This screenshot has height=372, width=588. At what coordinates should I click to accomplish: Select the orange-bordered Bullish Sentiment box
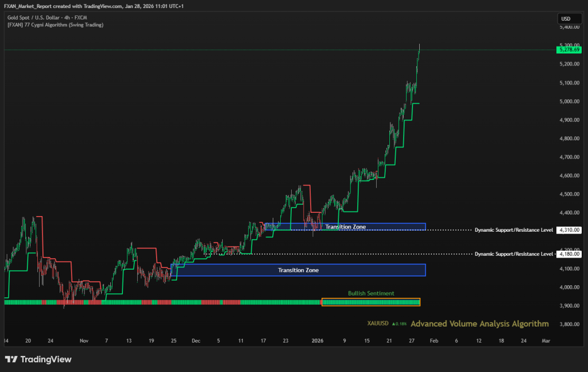pyautogui.click(x=371, y=302)
